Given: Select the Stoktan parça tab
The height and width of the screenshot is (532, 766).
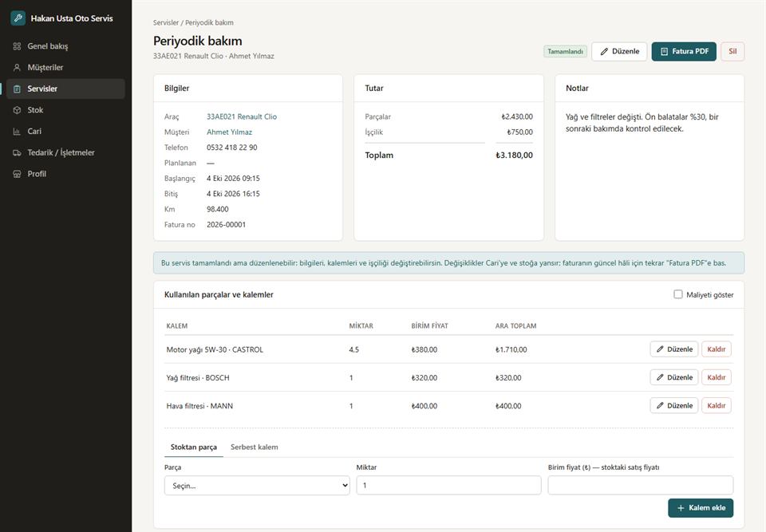Looking at the screenshot, I should point(193,447).
